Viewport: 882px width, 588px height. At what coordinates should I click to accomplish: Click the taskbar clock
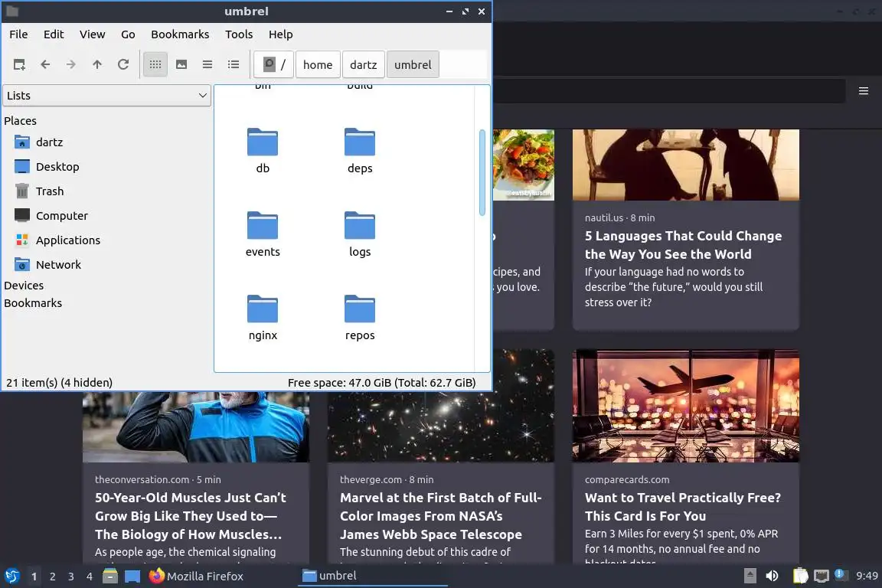(x=867, y=577)
